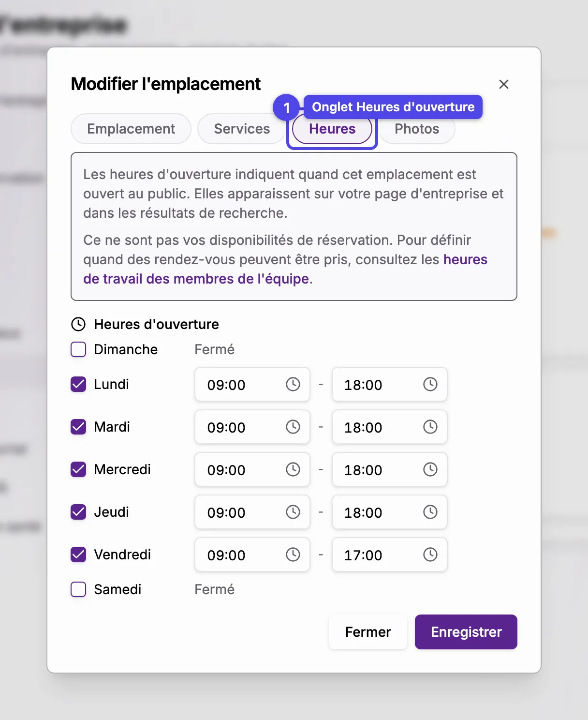Follow the heures de travail des membres link
Screen dimensions: 588x720
tap(285, 269)
